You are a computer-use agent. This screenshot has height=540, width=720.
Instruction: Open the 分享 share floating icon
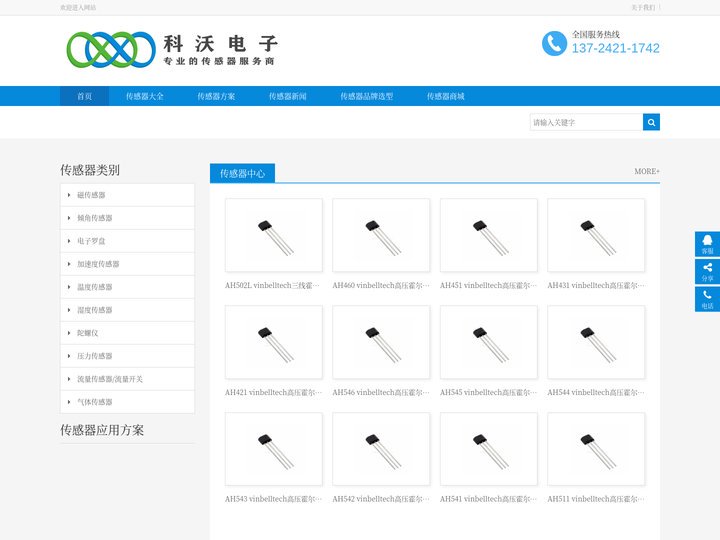click(707, 271)
